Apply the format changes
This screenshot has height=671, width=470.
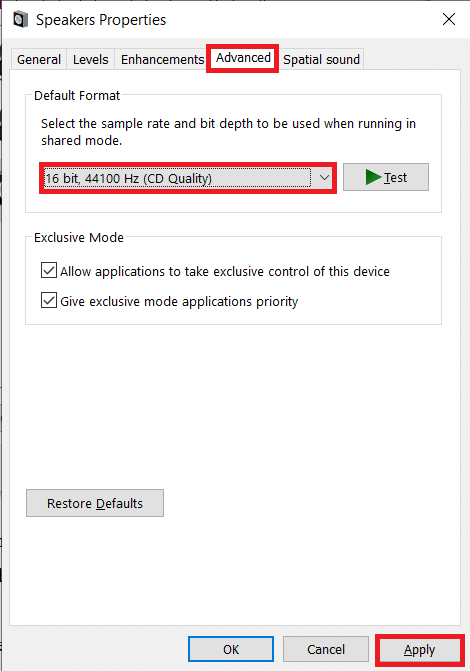[419, 650]
